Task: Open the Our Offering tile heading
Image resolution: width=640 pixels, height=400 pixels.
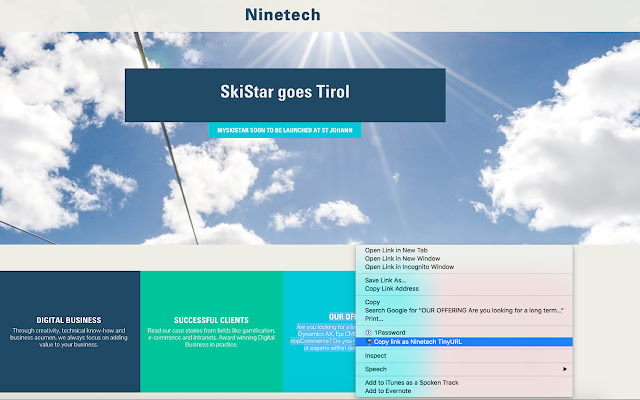Action: [x=342, y=317]
